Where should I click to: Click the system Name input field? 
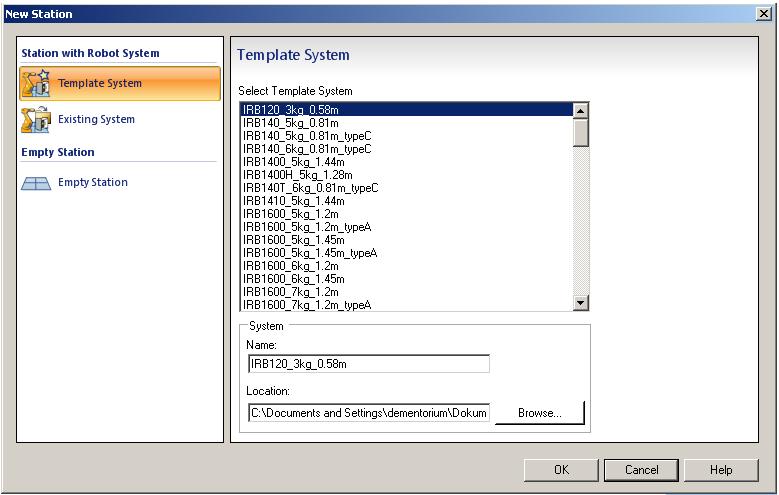[369, 364]
